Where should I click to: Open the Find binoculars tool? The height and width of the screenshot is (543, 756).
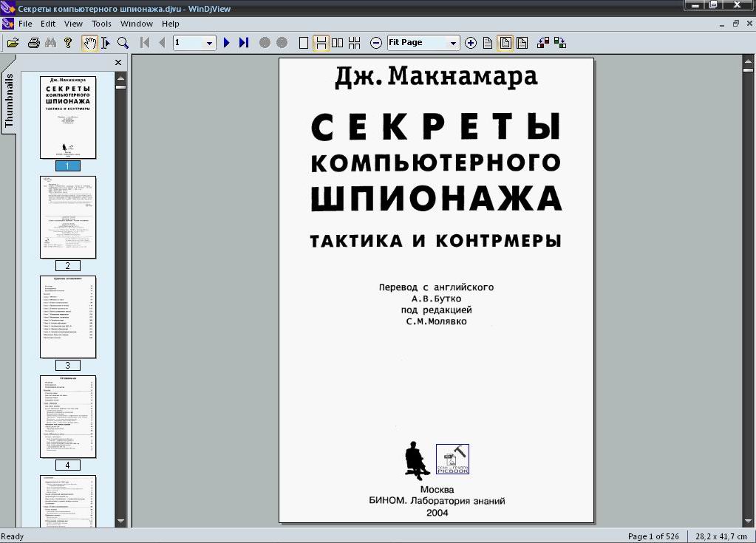click(x=50, y=43)
